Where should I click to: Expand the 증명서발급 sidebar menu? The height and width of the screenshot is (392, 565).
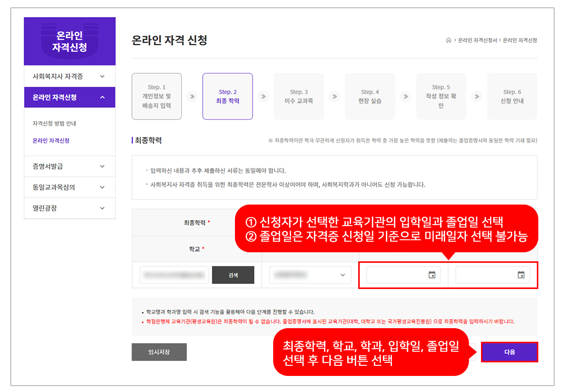[69, 166]
